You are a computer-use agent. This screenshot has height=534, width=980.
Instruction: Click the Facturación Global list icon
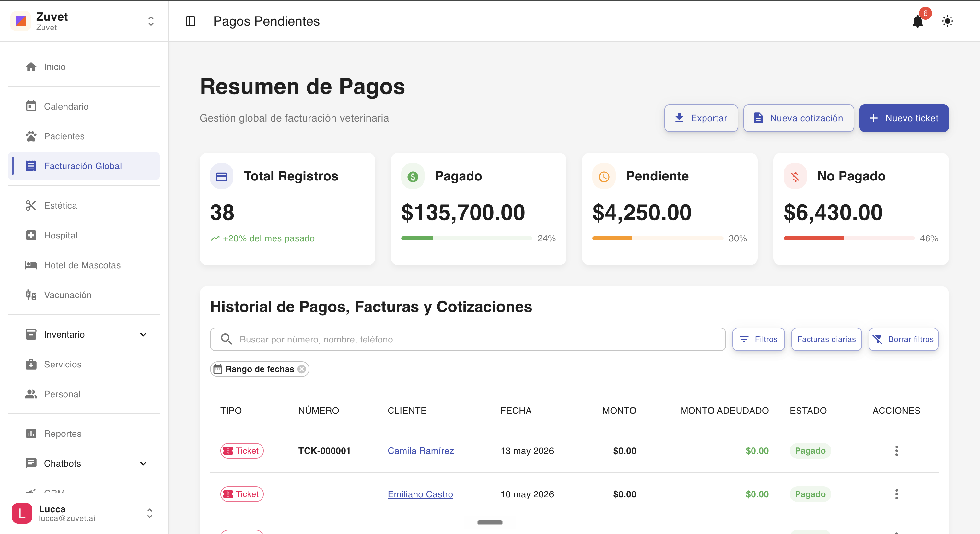coord(31,166)
